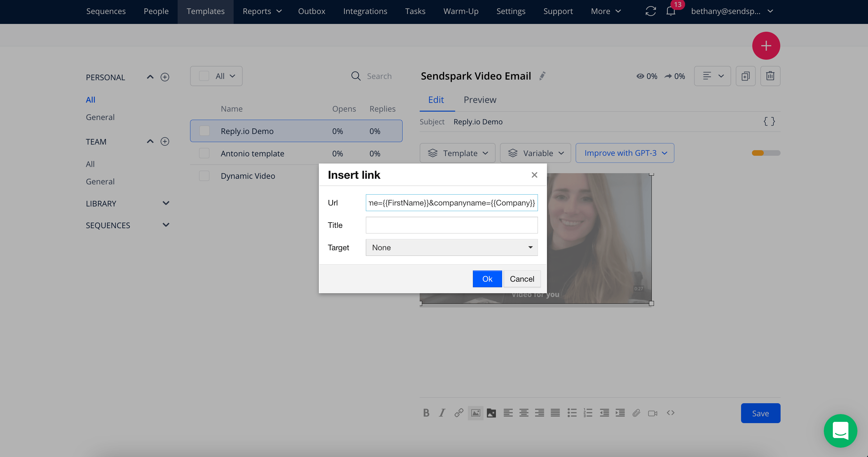Go to Sequences in top navigation
The width and height of the screenshot is (868, 457).
(x=106, y=11)
